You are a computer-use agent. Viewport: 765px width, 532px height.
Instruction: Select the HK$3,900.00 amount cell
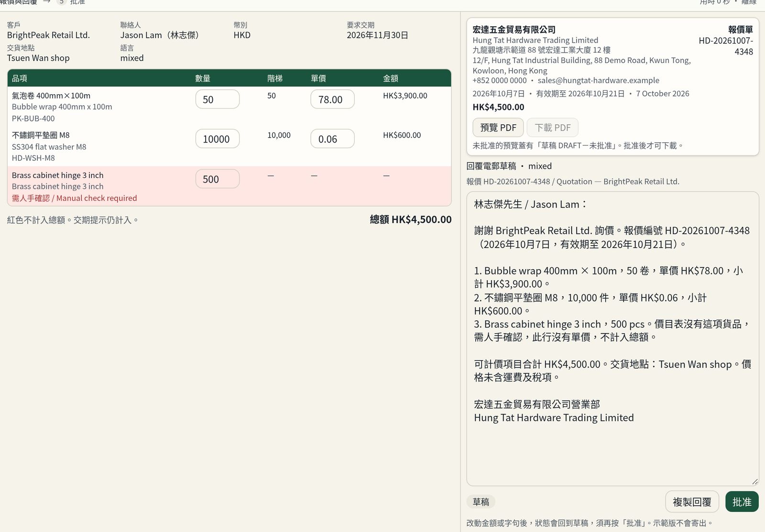405,96
